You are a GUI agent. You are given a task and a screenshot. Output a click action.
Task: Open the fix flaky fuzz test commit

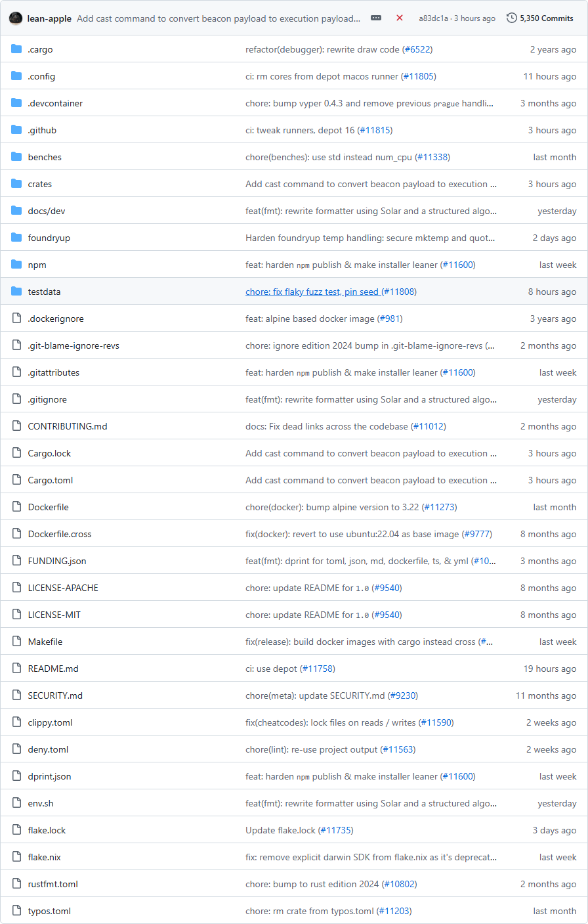(x=312, y=292)
